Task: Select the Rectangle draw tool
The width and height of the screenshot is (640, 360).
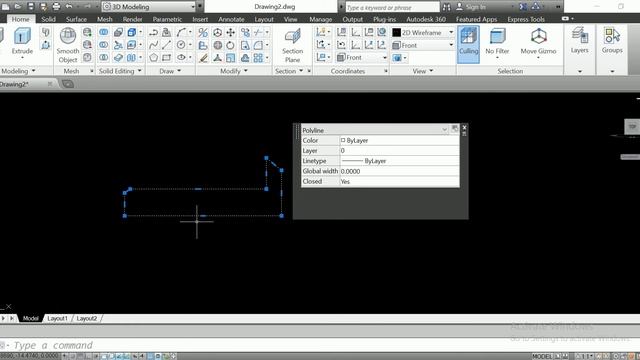Action: click(x=167, y=58)
